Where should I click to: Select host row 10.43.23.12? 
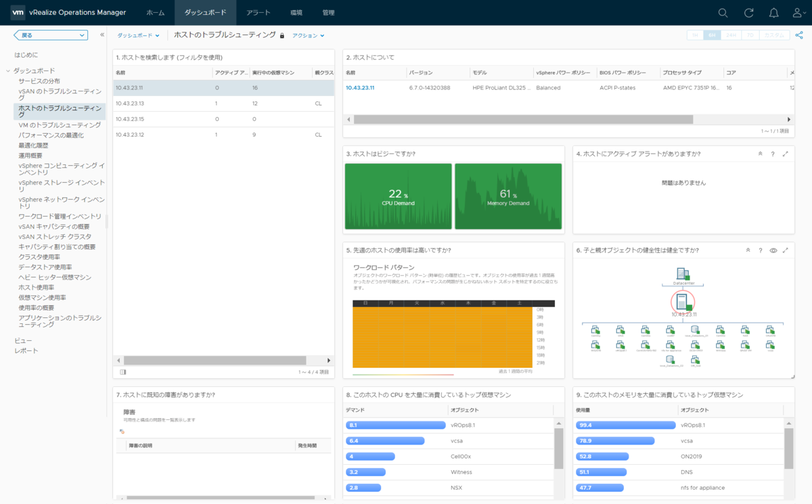[x=223, y=135]
